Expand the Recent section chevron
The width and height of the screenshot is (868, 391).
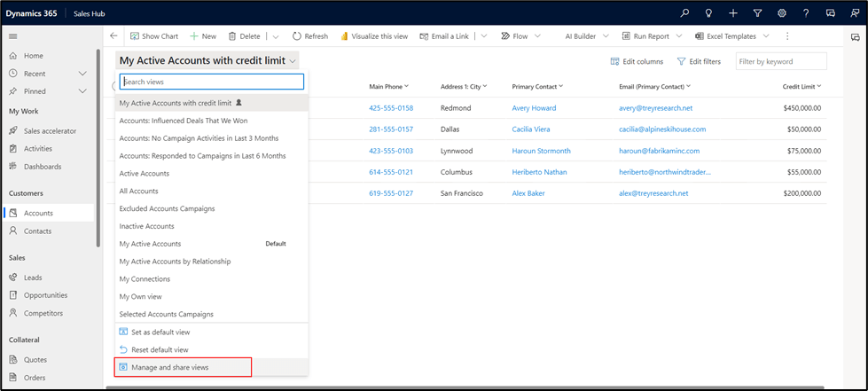click(x=82, y=74)
